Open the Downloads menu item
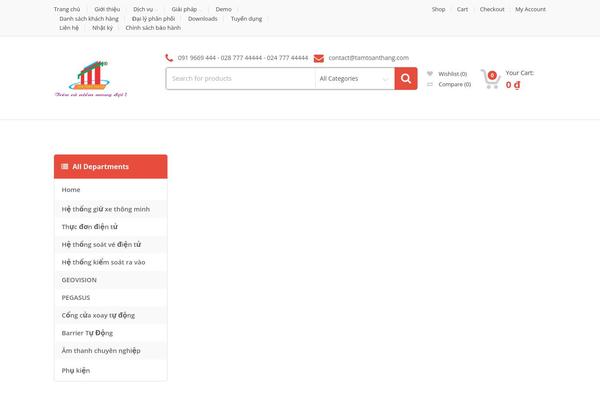This screenshot has width=600, height=400. point(203,19)
